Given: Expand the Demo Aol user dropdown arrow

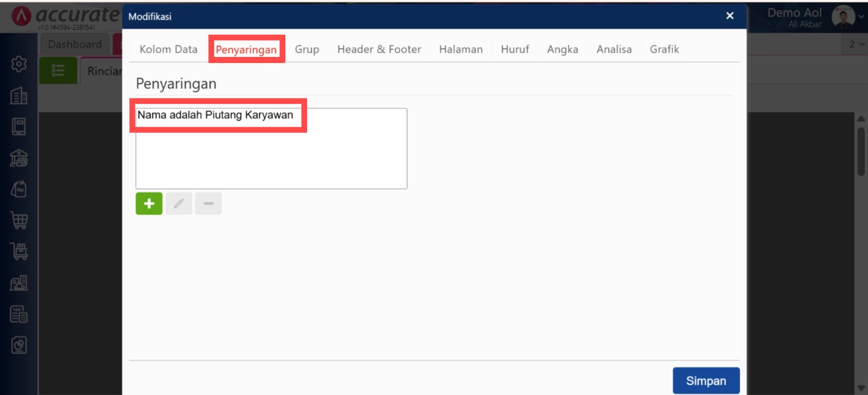Looking at the screenshot, I should click(861, 17).
